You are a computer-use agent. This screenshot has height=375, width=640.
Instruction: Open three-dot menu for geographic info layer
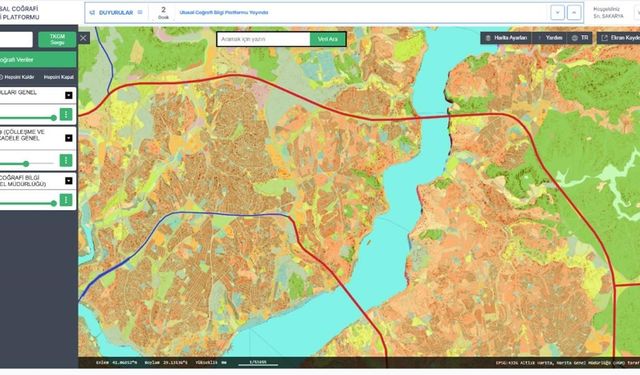(66, 200)
